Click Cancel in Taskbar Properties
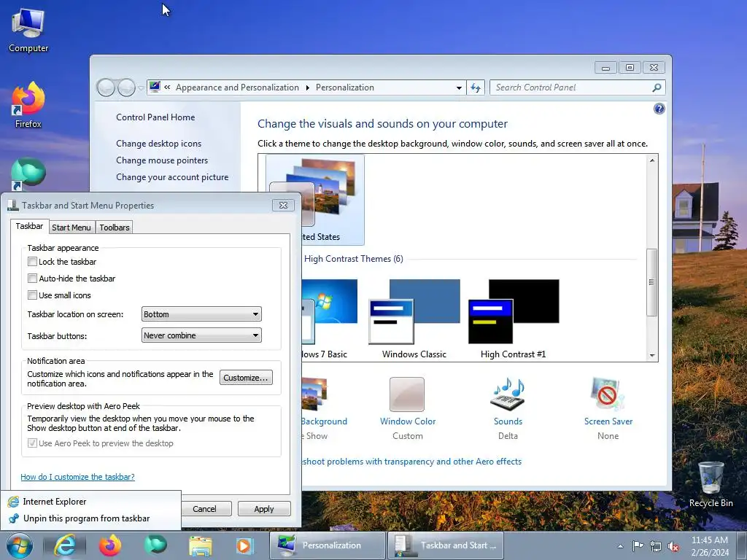This screenshot has width=747, height=560. (205, 508)
